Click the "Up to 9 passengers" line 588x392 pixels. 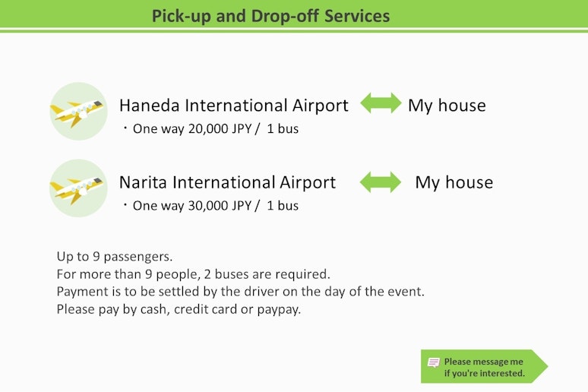pos(115,256)
